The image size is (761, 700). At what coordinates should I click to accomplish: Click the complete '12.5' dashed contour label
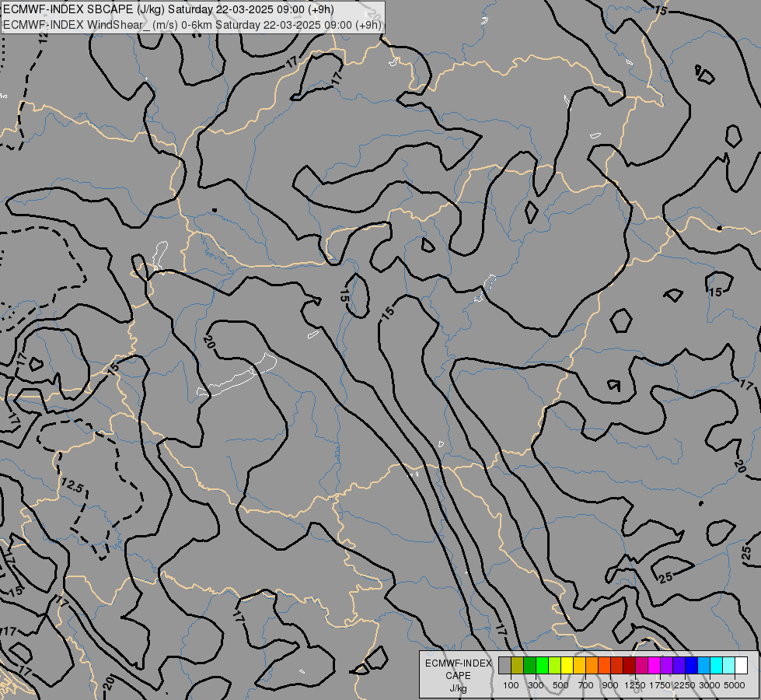(x=72, y=485)
